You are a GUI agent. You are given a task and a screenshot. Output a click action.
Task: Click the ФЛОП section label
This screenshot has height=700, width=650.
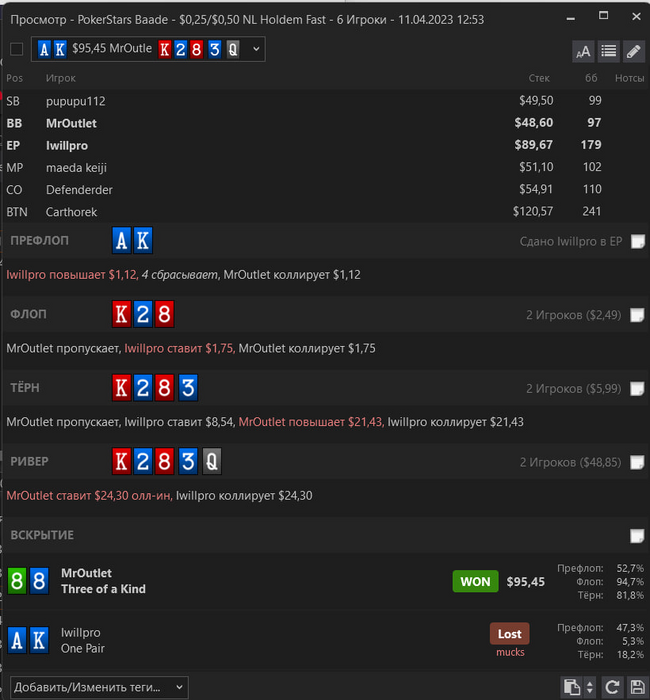click(x=28, y=314)
